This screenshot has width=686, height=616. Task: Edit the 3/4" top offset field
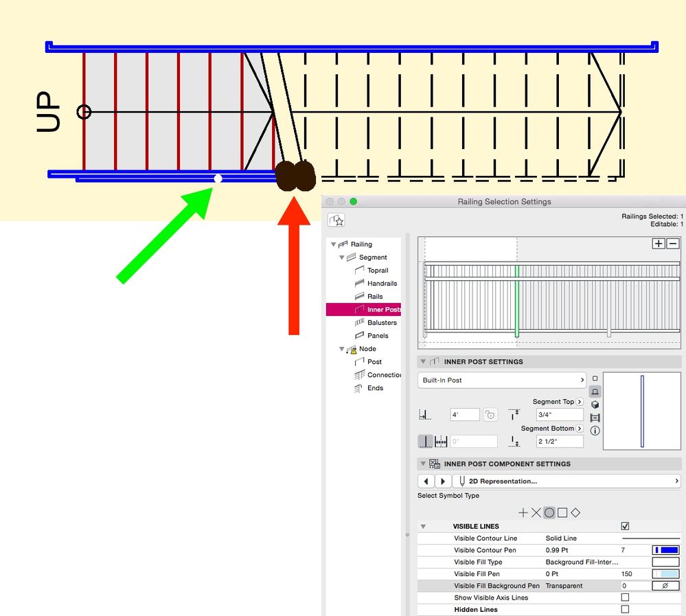tap(560, 415)
